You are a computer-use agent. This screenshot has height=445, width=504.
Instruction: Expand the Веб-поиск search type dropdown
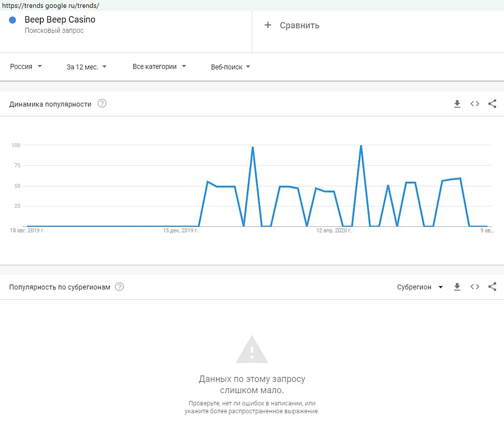coord(230,67)
